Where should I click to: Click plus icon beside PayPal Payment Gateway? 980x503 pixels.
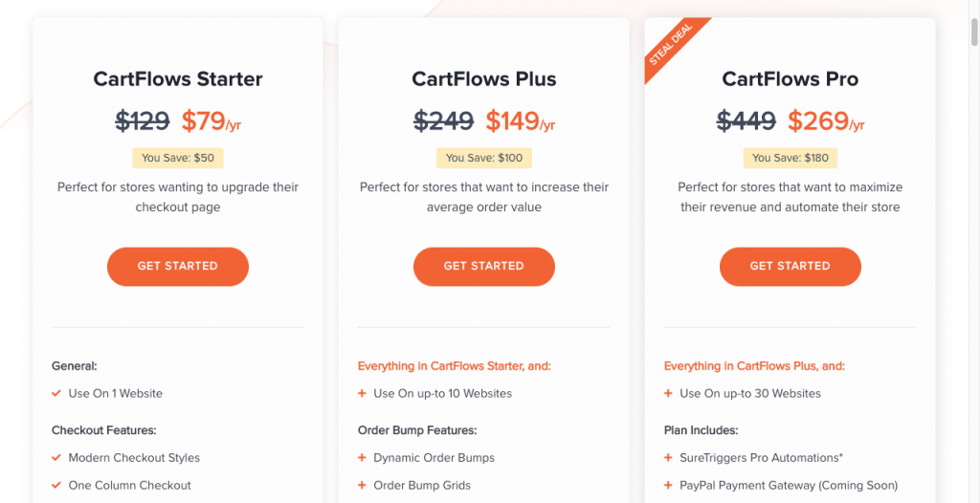point(668,485)
